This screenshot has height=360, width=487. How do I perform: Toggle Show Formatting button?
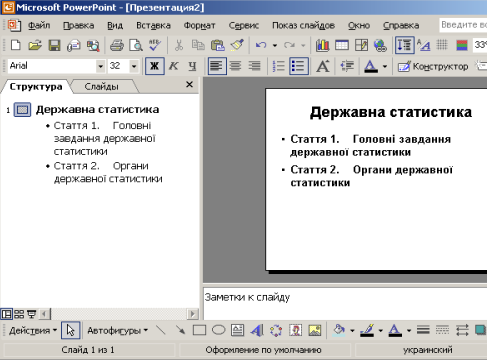pos(424,45)
